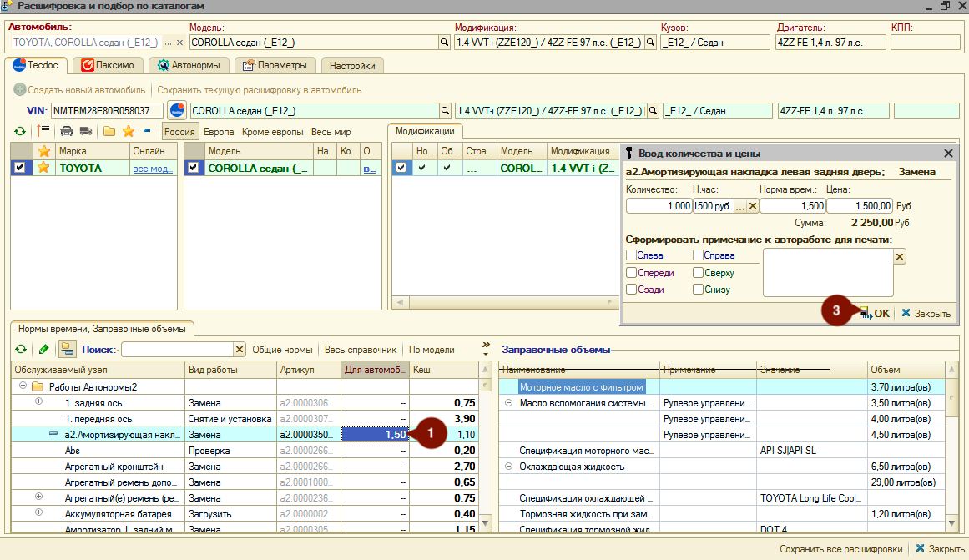The image size is (969, 560).
Task: Click the magnifier beside top Модификация field
Action: 650,43
